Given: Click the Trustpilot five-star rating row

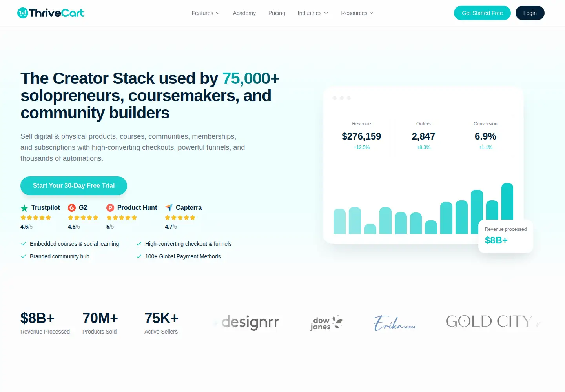Looking at the screenshot, I should 36,218.
